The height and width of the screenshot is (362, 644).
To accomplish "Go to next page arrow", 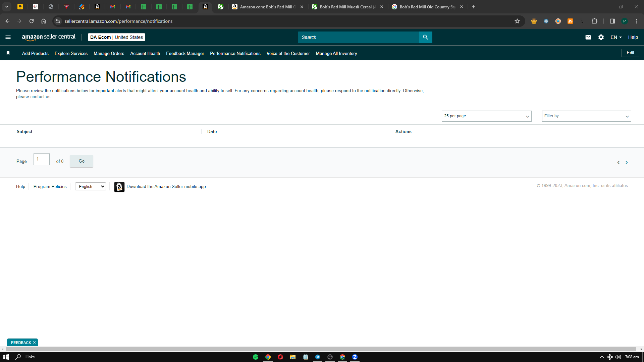I will click(627, 163).
